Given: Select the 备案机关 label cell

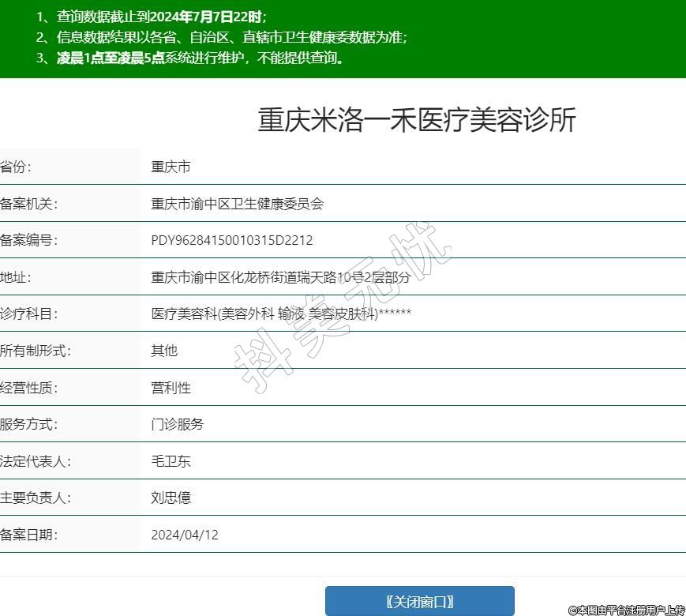Looking at the screenshot, I should (x=29, y=205).
